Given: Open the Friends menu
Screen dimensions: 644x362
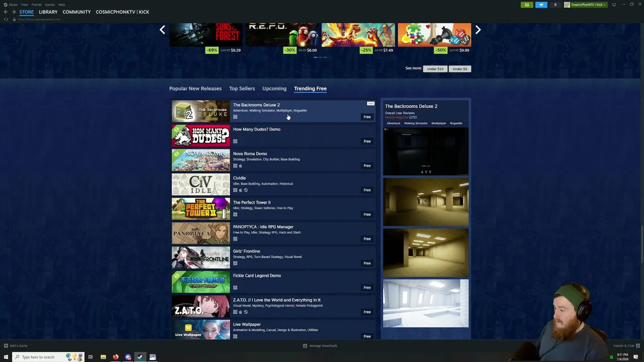Looking at the screenshot, I should tap(36, 5).
